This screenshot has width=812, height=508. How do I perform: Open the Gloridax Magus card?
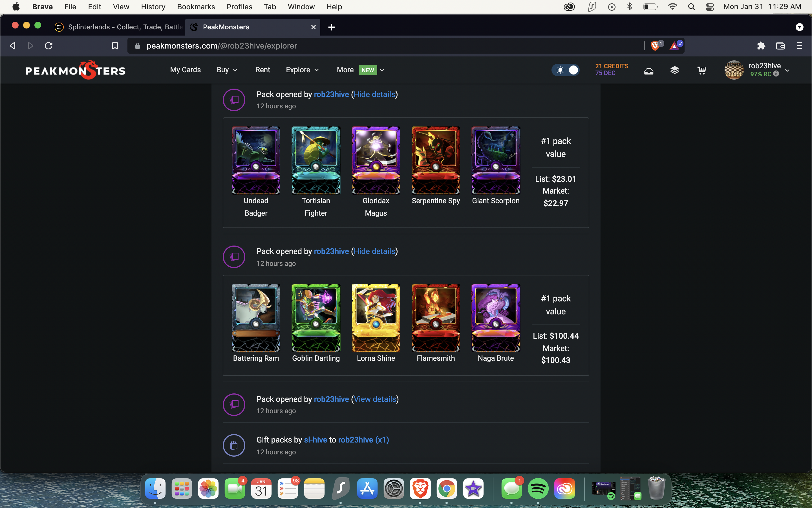click(376, 160)
